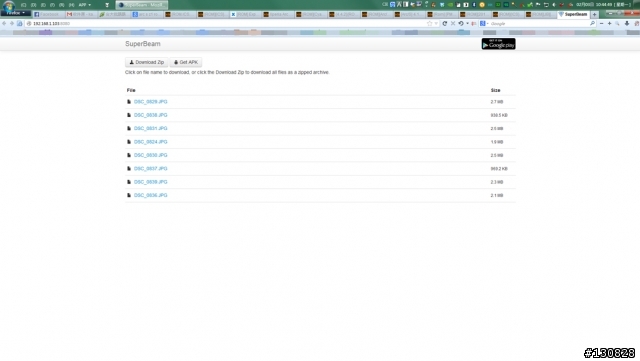Image resolution: width=640 pixels, height=361 pixels.
Task: Download file DSC_0824.JPG
Action: [x=151, y=142]
